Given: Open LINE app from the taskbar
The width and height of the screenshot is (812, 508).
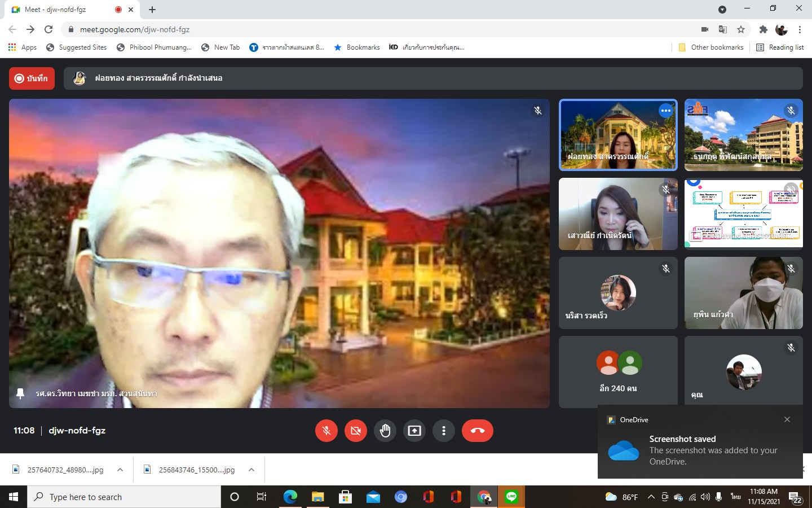Looking at the screenshot, I should (x=511, y=497).
